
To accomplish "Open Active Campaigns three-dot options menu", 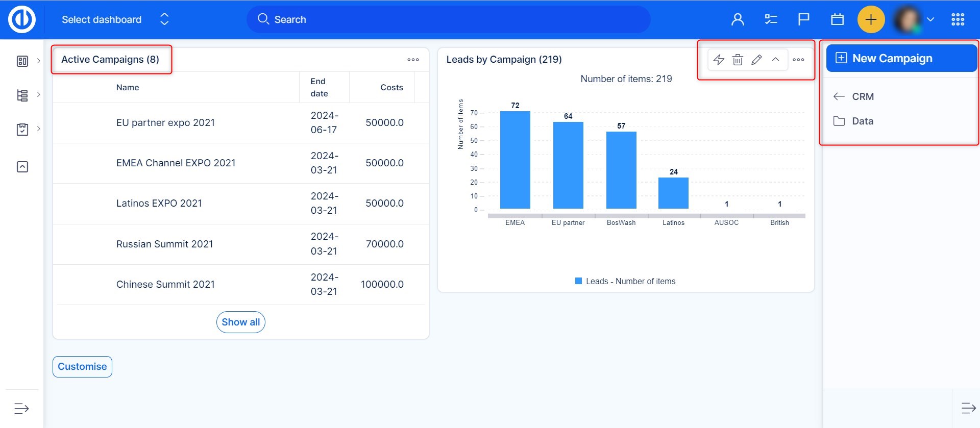I will pyautogui.click(x=413, y=60).
